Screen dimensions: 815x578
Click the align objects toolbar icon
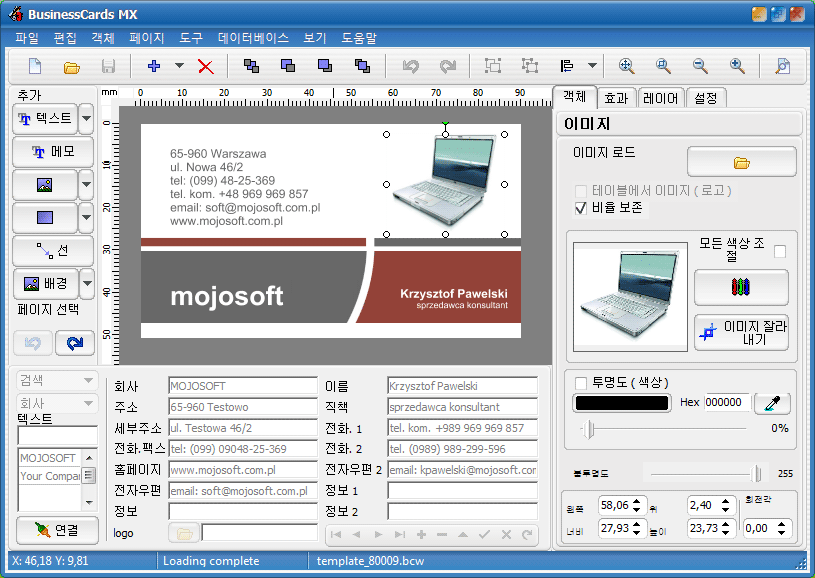click(x=567, y=66)
